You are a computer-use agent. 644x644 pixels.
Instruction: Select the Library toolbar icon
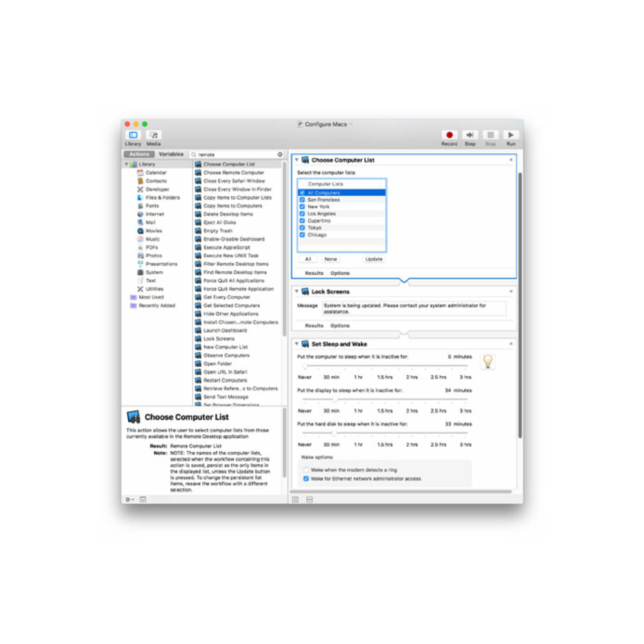point(133,135)
